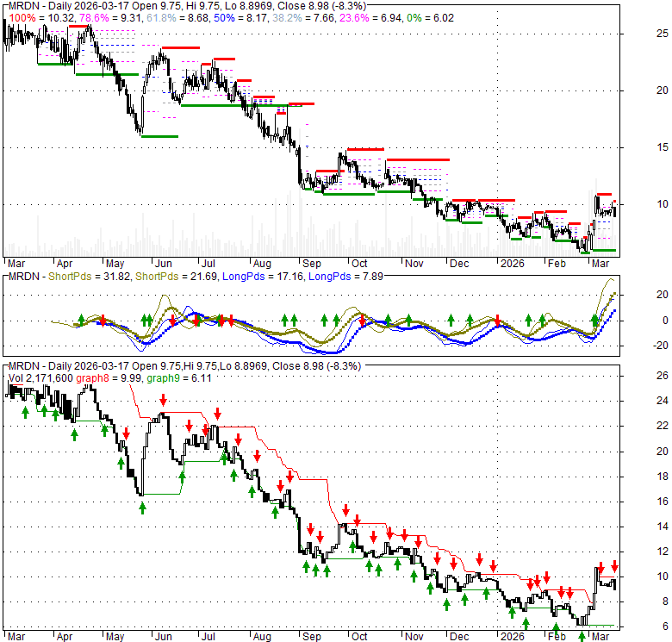Screen dimensions: 672x642
Task: Select the value "10.32" in the Fibonacci legend
Action: tap(63, 18)
